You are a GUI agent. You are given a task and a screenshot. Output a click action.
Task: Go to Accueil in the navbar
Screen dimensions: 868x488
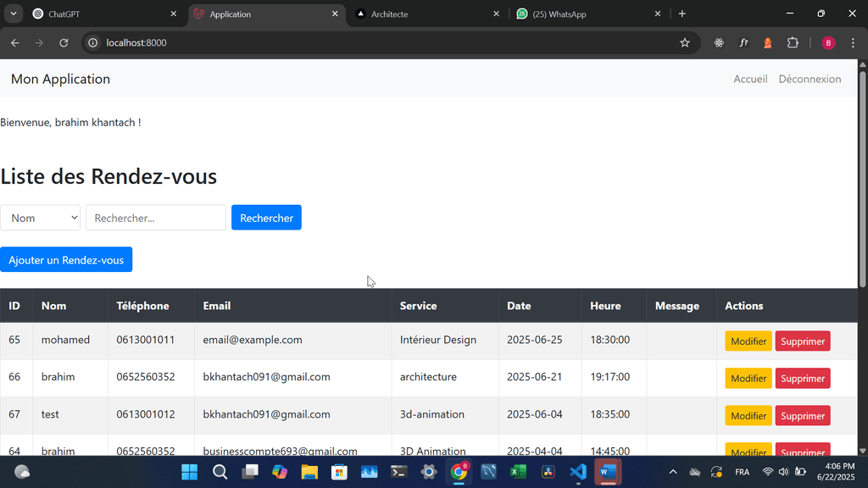point(750,79)
